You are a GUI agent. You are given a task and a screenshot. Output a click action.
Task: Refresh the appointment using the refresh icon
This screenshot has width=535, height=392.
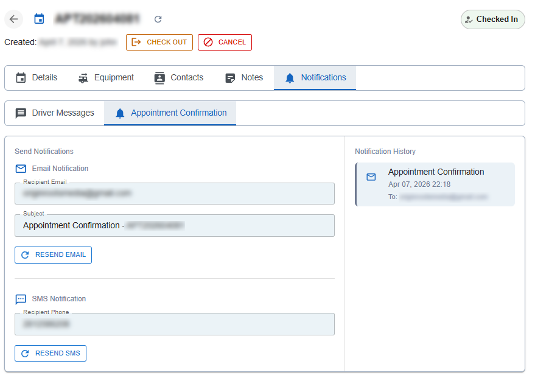tap(157, 19)
